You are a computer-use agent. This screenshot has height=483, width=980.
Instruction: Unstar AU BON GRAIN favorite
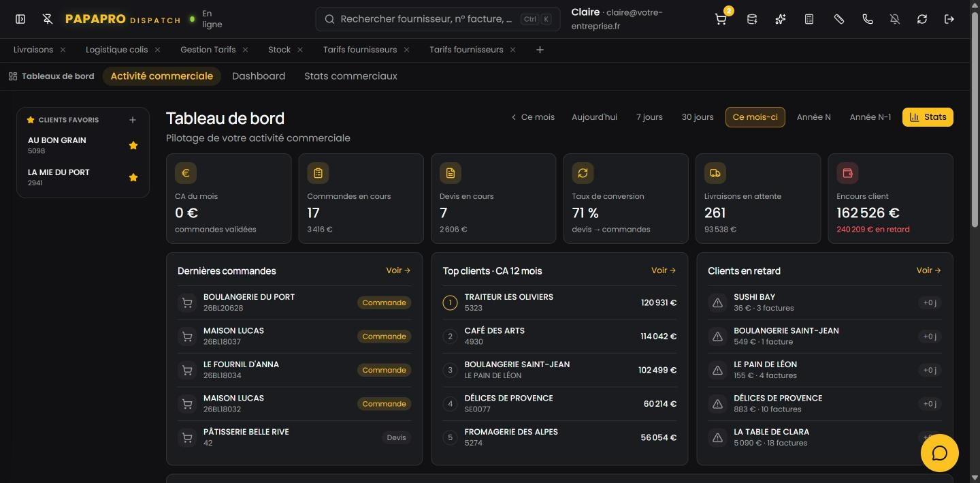[x=133, y=145]
